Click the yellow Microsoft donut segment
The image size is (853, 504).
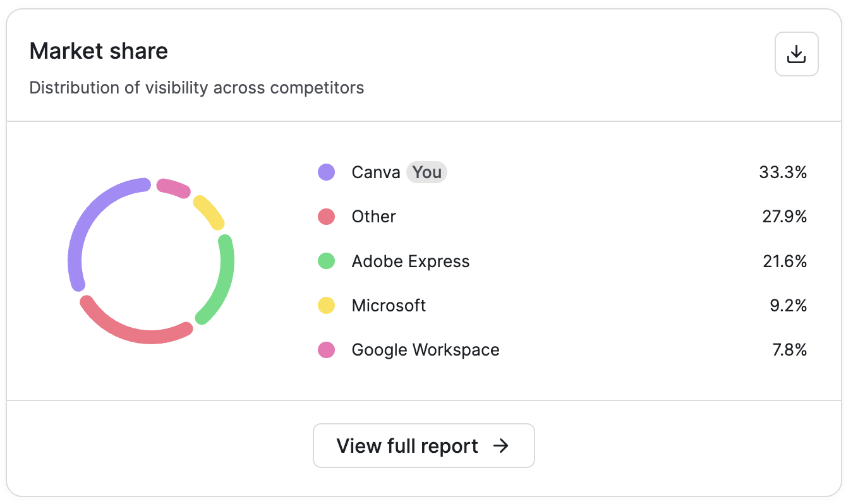pyautogui.click(x=209, y=212)
